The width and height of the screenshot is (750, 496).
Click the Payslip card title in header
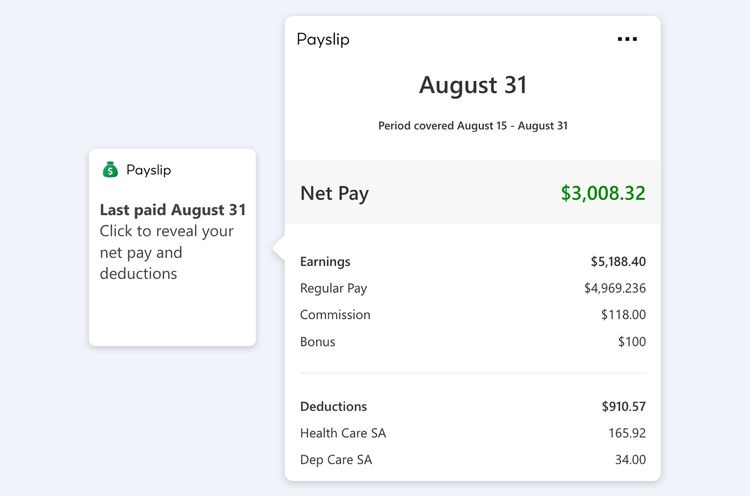click(323, 40)
